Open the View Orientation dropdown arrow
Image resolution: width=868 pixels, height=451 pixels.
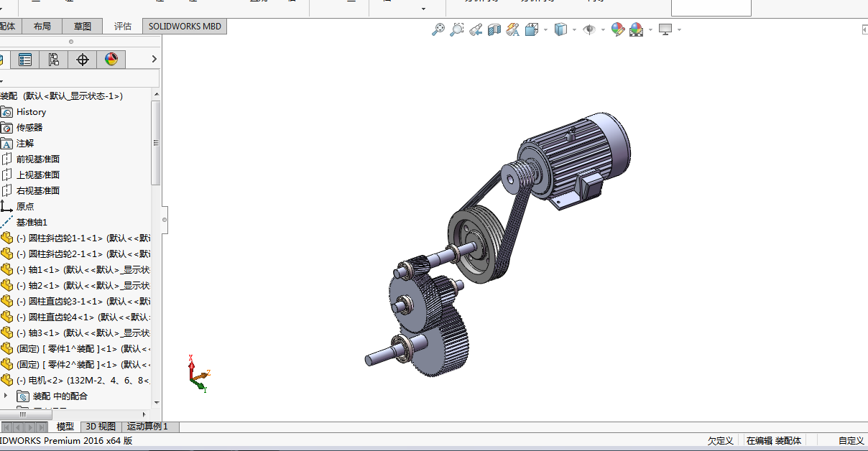(545, 30)
